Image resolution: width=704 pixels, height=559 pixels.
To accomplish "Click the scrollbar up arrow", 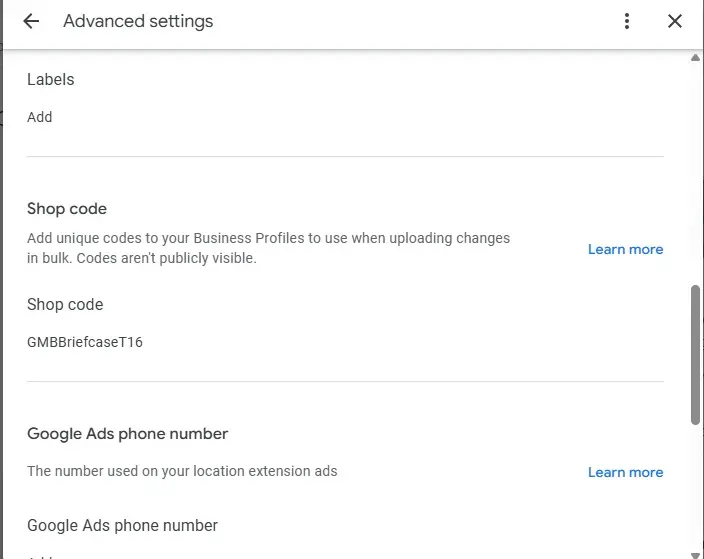I will pos(696,58).
